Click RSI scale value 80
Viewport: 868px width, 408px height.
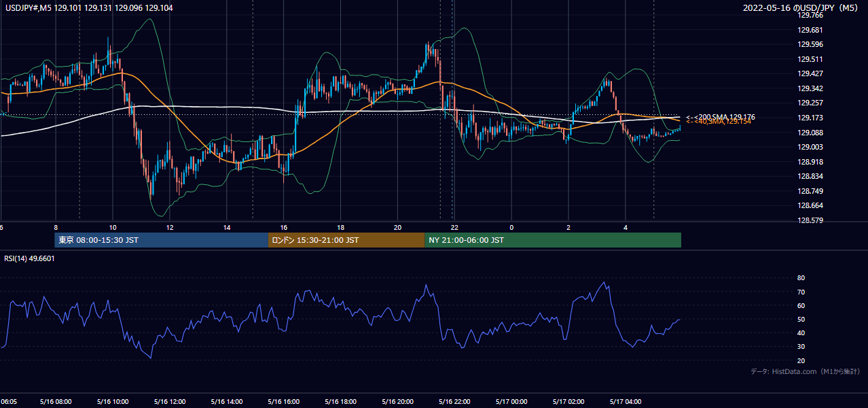click(801, 278)
